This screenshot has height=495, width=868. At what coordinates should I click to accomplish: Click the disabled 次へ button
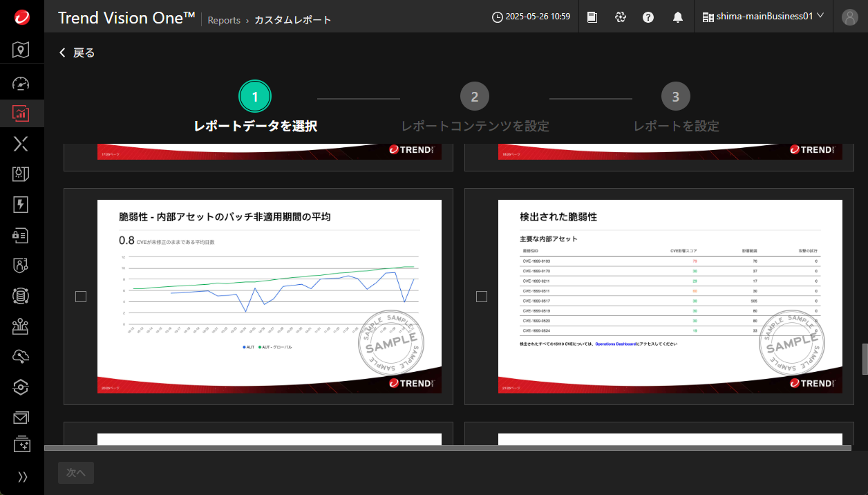76,473
